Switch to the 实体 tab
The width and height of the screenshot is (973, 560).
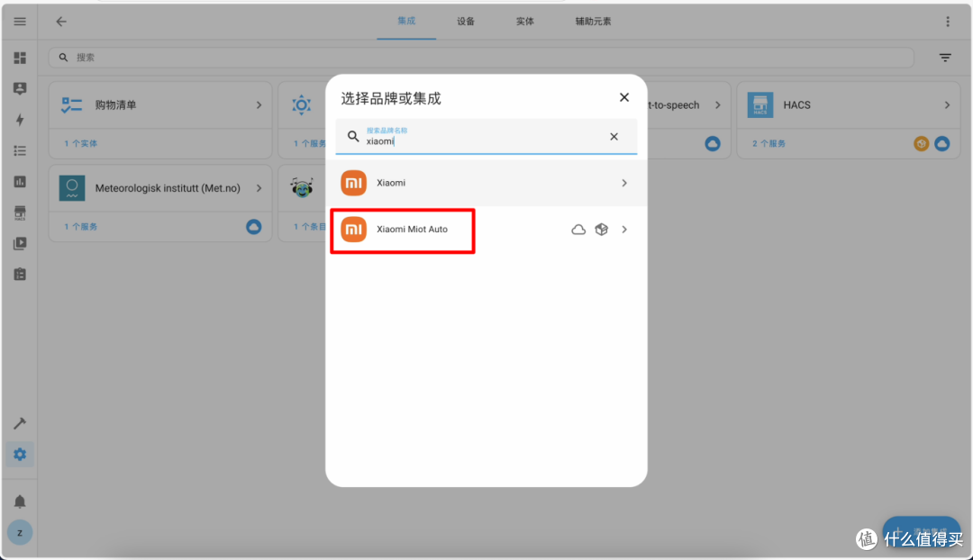click(525, 21)
